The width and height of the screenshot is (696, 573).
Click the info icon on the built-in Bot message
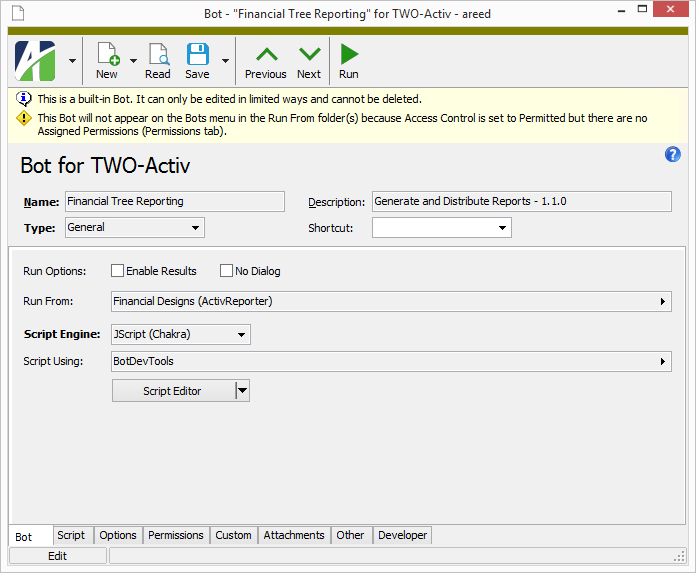[24, 99]
